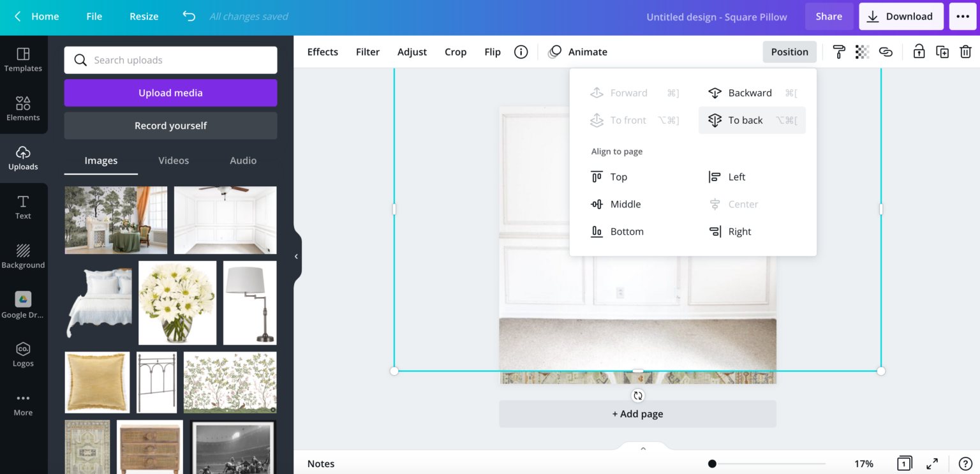Open the Resize menu
This screenshot has width=980, height=474.
click(x=144, y=16)
